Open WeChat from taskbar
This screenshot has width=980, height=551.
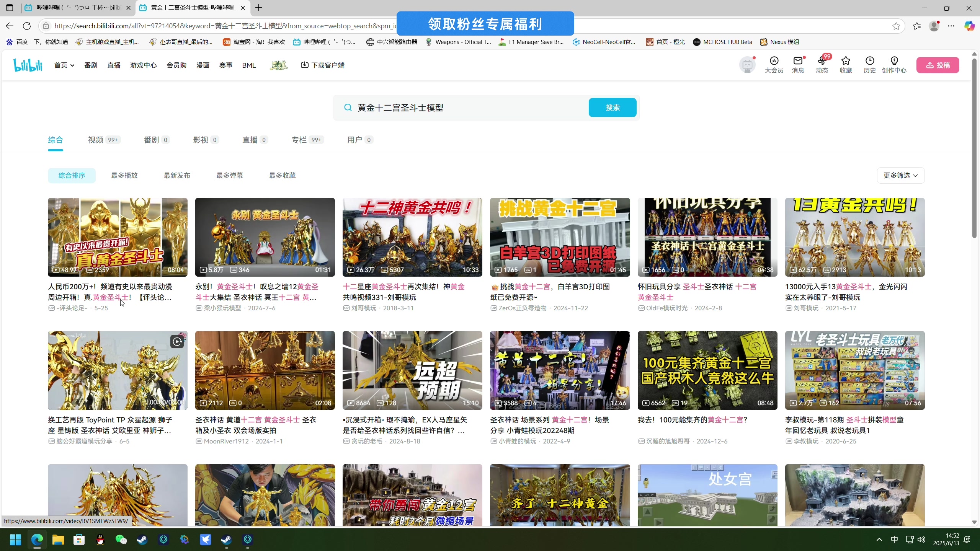coord(121,540)
